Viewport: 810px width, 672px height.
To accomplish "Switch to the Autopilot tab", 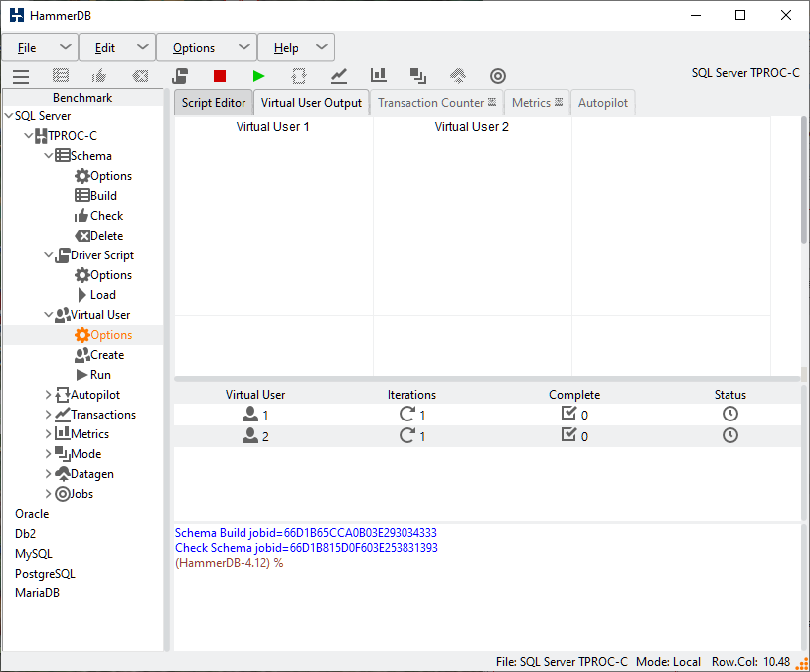I will click(603, 103).
